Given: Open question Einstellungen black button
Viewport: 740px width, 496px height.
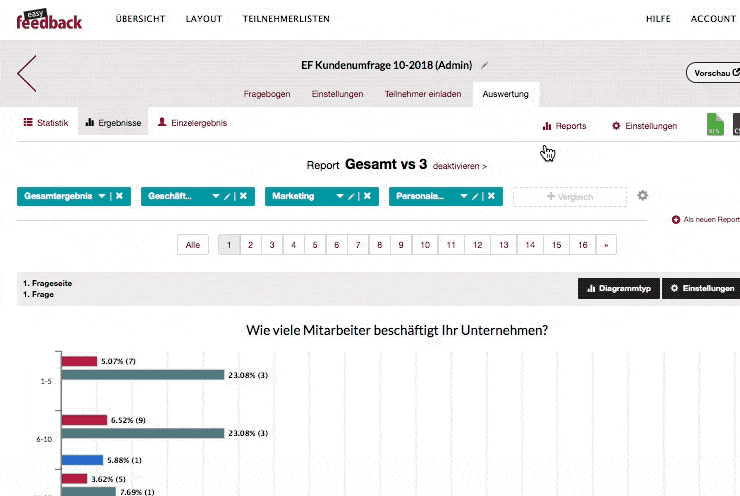Looking at the screenshot, I should pyautogui.click(x=703, y=288).
